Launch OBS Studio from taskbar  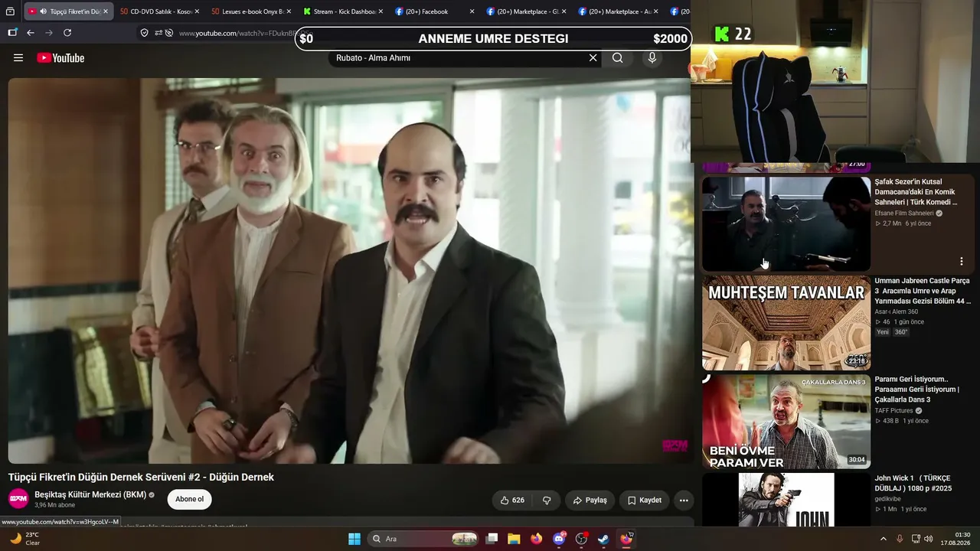[581, 539]
